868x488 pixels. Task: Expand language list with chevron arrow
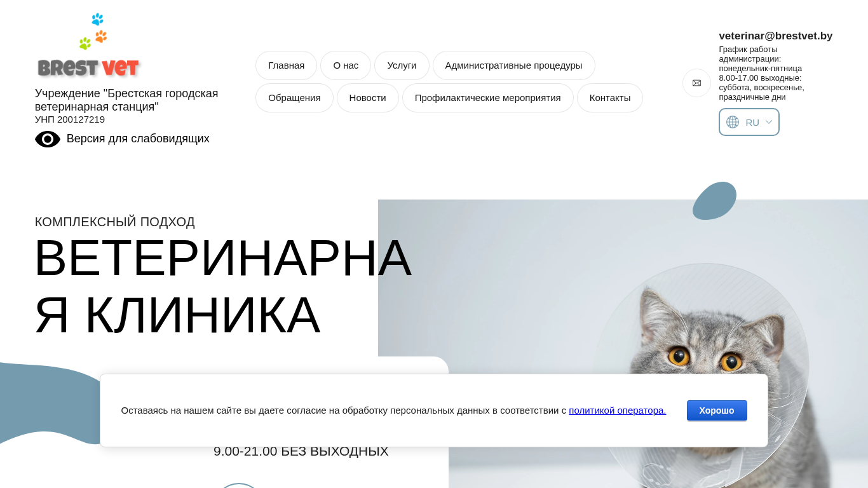(x=769, y=122)
